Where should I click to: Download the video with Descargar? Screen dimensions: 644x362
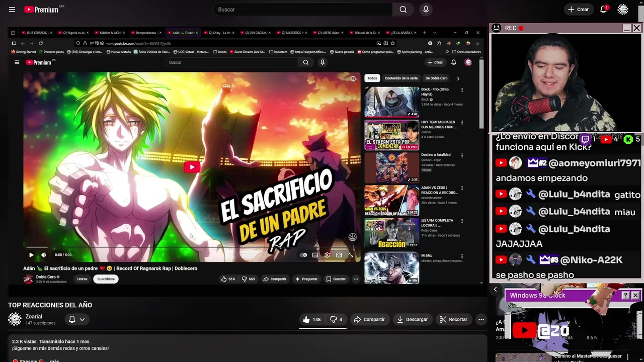[x=412, y=319]
